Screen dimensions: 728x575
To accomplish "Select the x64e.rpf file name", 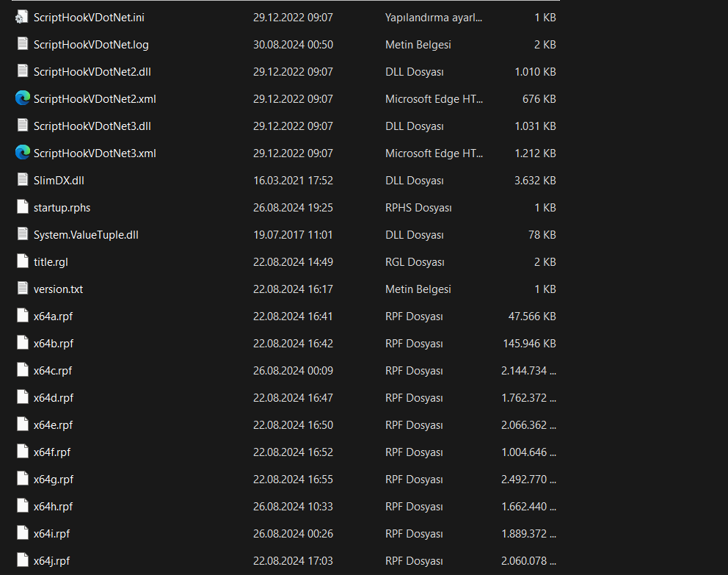I will [54, 425].
